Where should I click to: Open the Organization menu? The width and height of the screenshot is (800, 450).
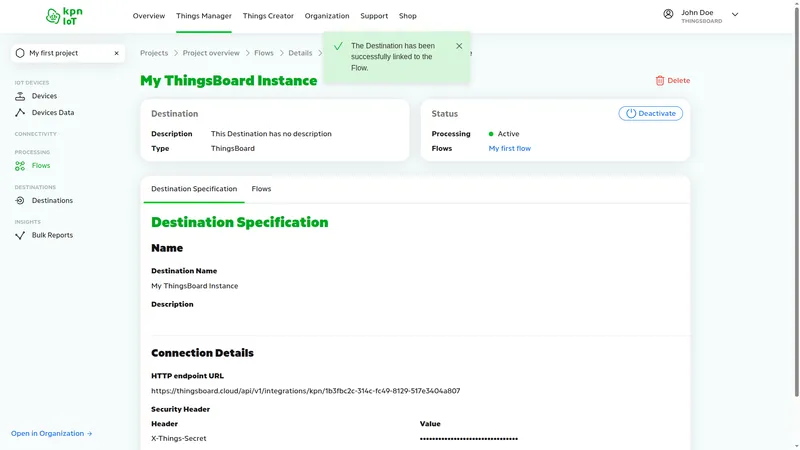[327, 16]
